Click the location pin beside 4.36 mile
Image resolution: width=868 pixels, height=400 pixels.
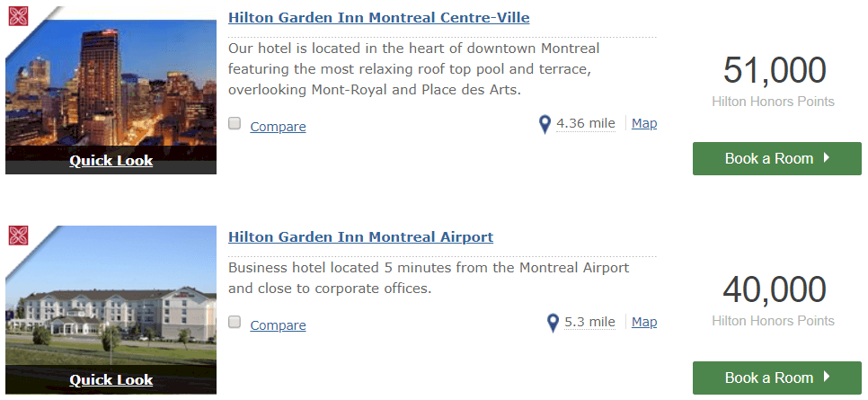545,125
